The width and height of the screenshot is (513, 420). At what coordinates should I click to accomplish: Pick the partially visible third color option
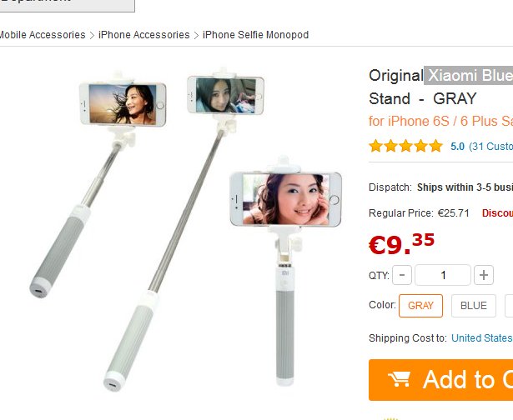point(509,306)
